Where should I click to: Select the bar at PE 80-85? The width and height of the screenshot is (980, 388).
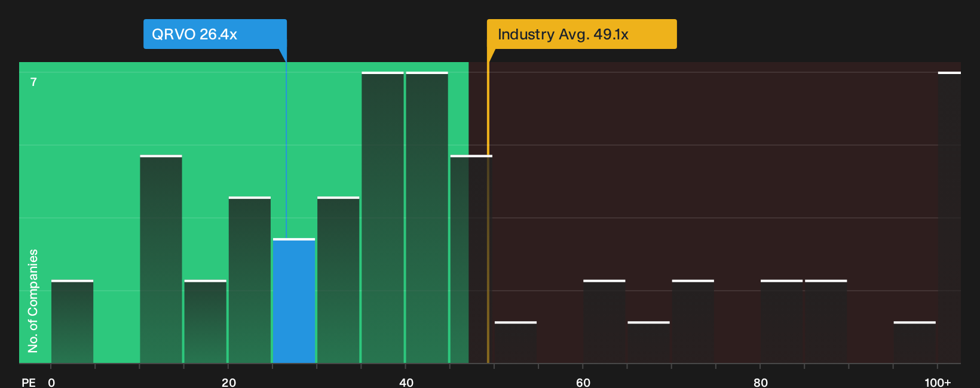tap(782, 322)
